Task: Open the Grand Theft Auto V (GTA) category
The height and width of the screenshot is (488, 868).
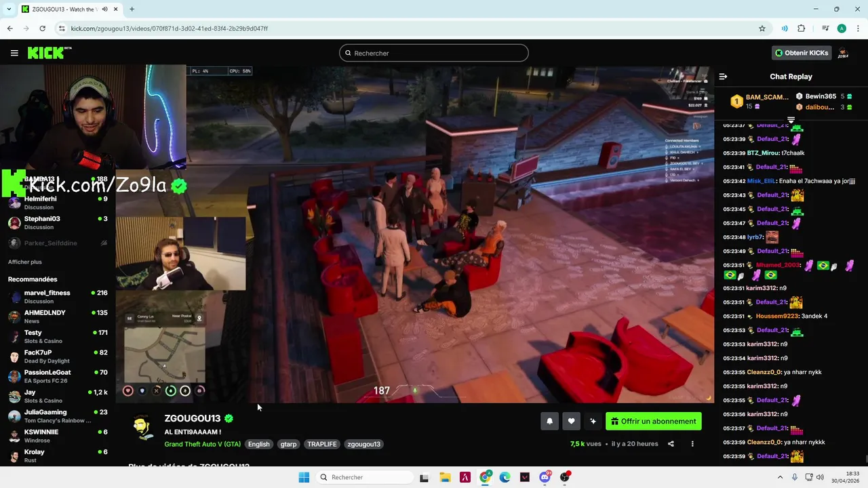Action: (202, 444)
